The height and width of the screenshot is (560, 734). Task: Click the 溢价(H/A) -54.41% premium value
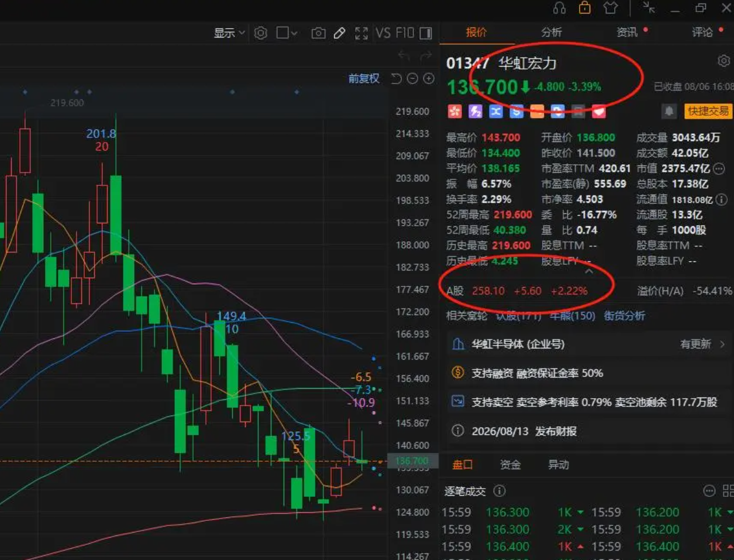tap(712, 291)
